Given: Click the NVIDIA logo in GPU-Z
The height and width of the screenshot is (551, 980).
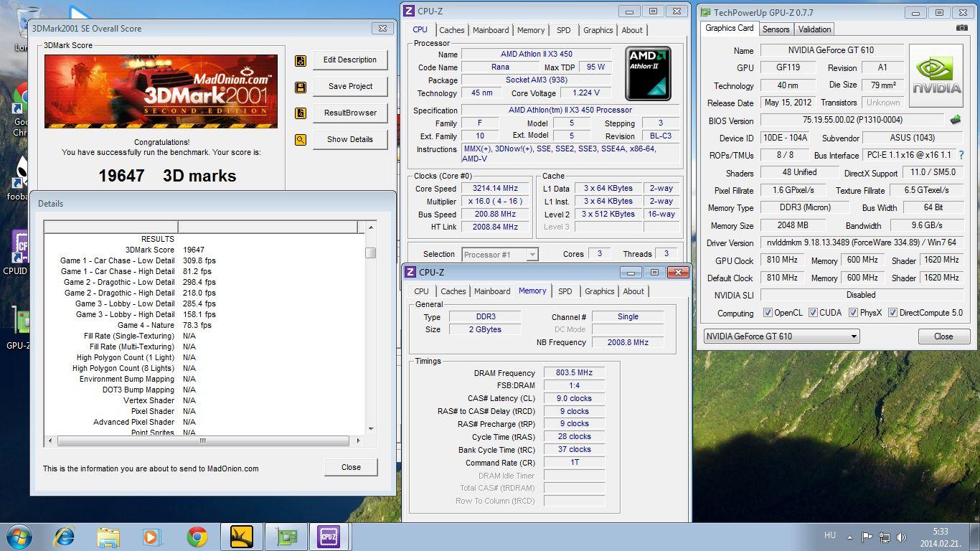Looking at the screenshot, I should coord(936,76).
